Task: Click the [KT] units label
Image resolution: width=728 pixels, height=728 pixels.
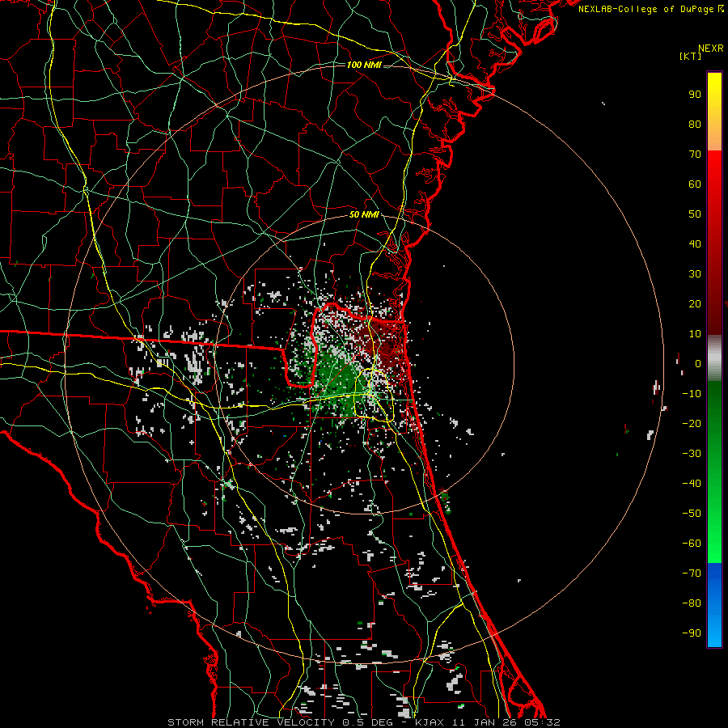Action: (x=691, y=56)
